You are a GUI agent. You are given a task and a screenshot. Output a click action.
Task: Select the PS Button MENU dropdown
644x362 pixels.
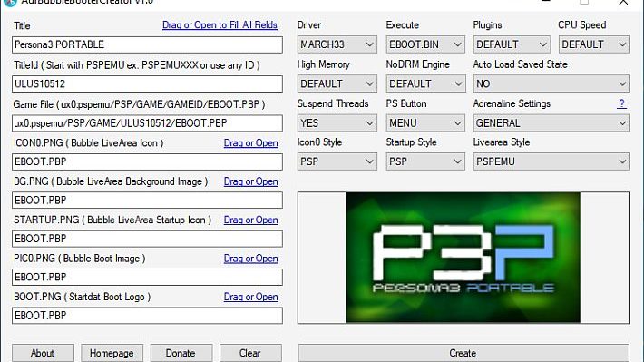click(425, 123)
